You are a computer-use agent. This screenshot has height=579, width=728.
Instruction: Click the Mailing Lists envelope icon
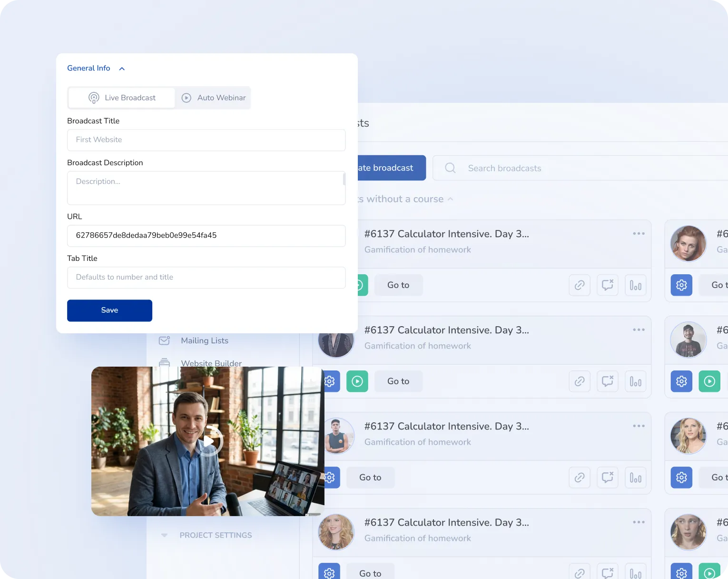[x=164, y=341]
